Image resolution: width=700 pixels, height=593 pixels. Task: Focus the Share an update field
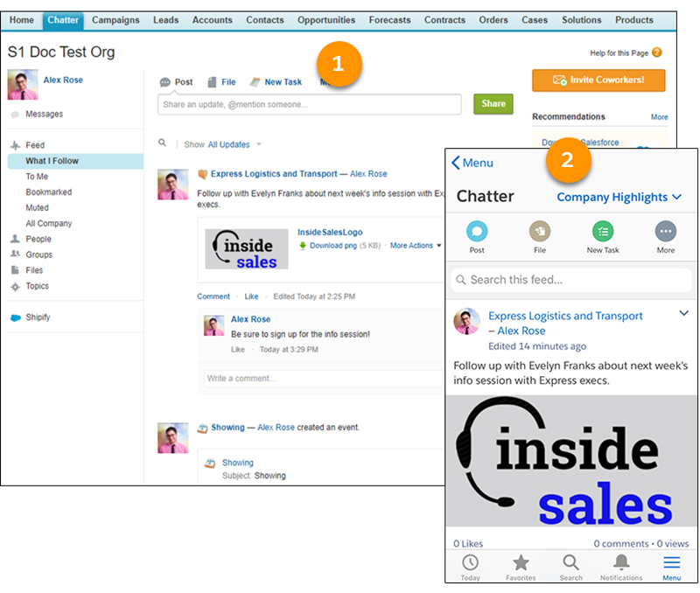[310, 104]
